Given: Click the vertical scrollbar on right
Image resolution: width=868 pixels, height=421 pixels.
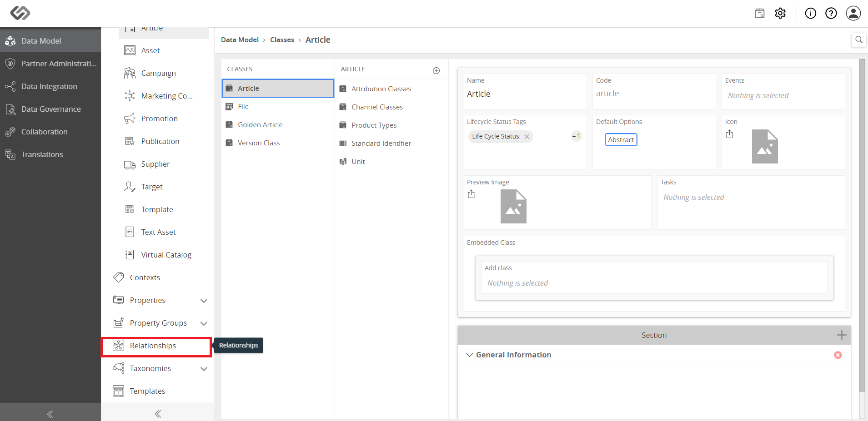Looking at the screenshot, I should tap(862, 226).
